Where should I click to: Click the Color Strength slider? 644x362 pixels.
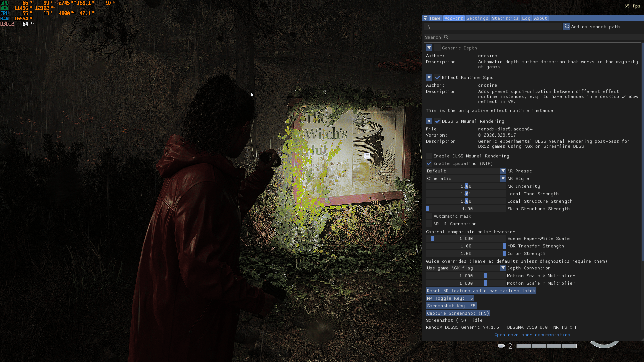point(466,253)
